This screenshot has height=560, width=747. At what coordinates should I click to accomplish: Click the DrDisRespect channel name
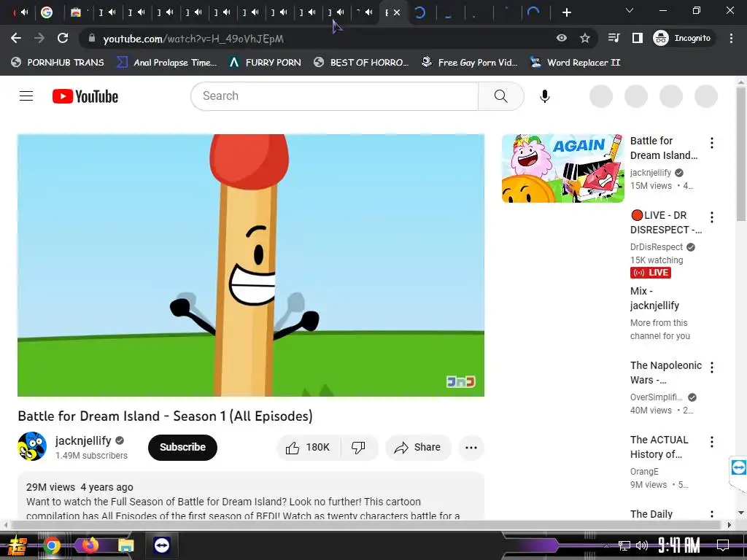coord(657,246)
